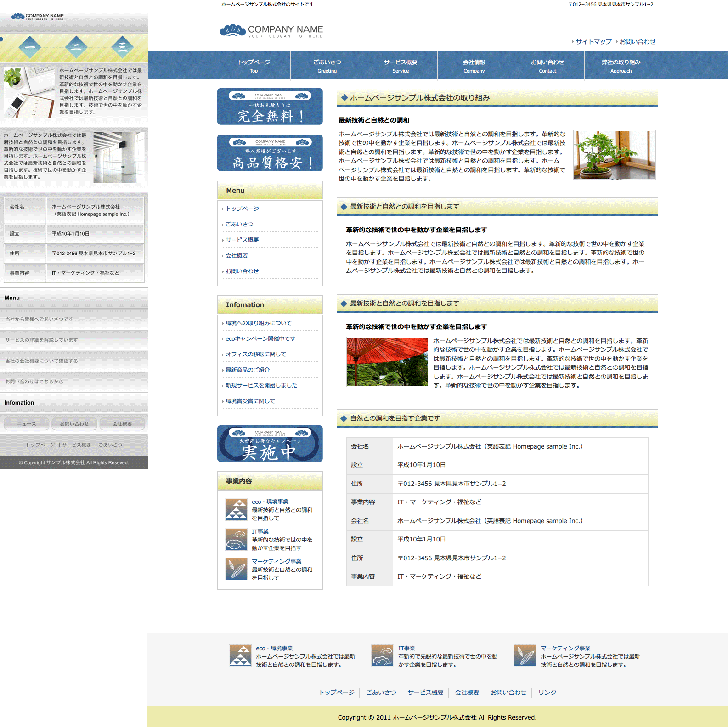Image resolution: width=728 pixels, height=727 pixels.
Task: Select the diamond icon labeled 三
Action: (x=123, y=47)
